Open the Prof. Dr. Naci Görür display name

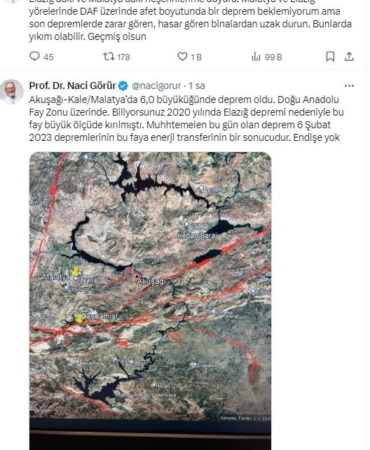[72, 86]
